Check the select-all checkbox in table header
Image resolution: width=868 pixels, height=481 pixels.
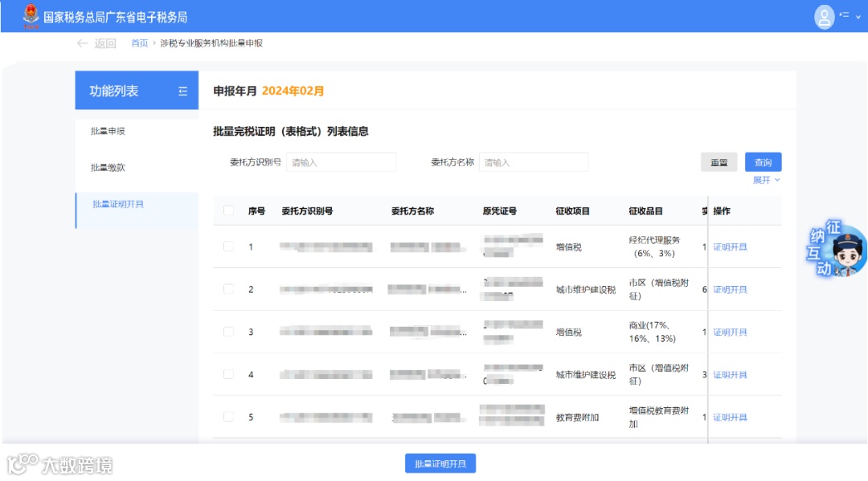[229, 209]
